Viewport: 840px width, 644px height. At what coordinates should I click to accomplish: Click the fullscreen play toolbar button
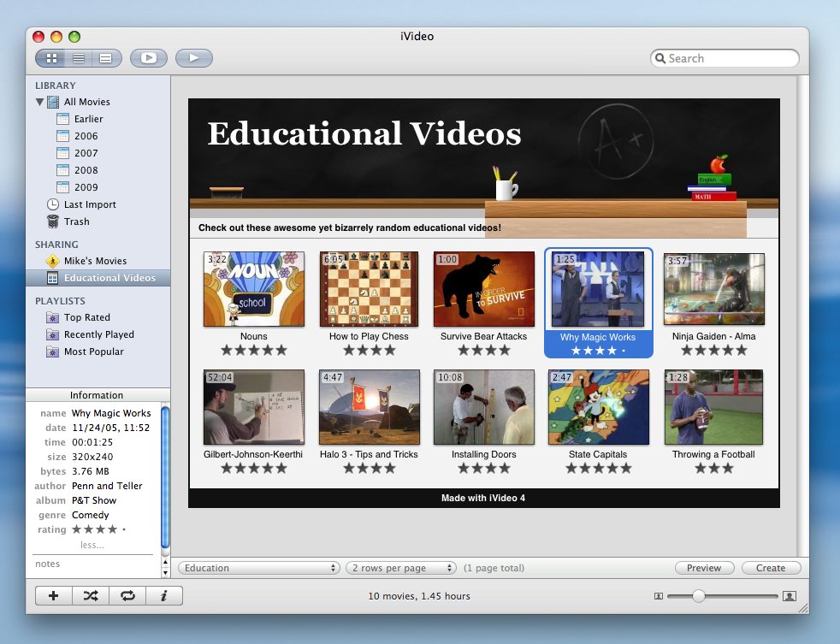coord(149,58)
